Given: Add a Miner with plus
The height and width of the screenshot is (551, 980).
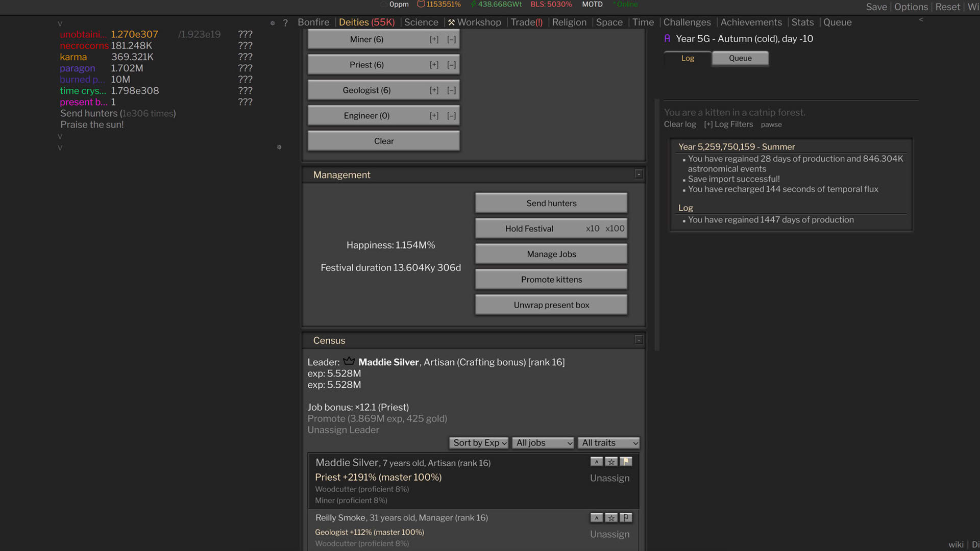Looking at the screenshot, I should tap(434, 39).
